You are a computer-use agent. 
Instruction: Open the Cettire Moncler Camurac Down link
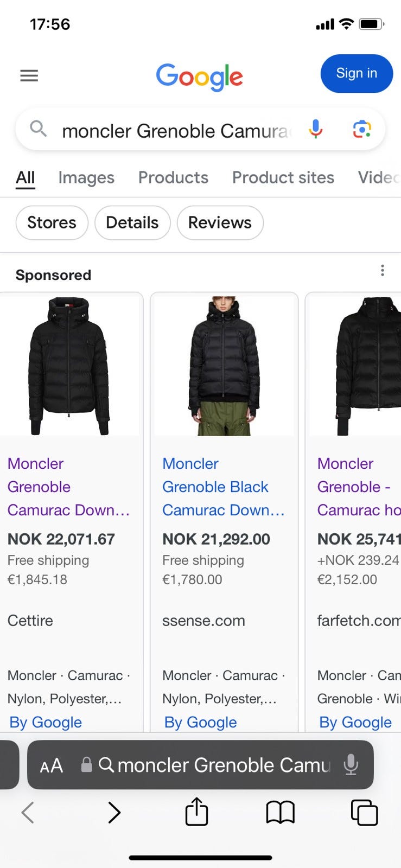pos(68,487)
